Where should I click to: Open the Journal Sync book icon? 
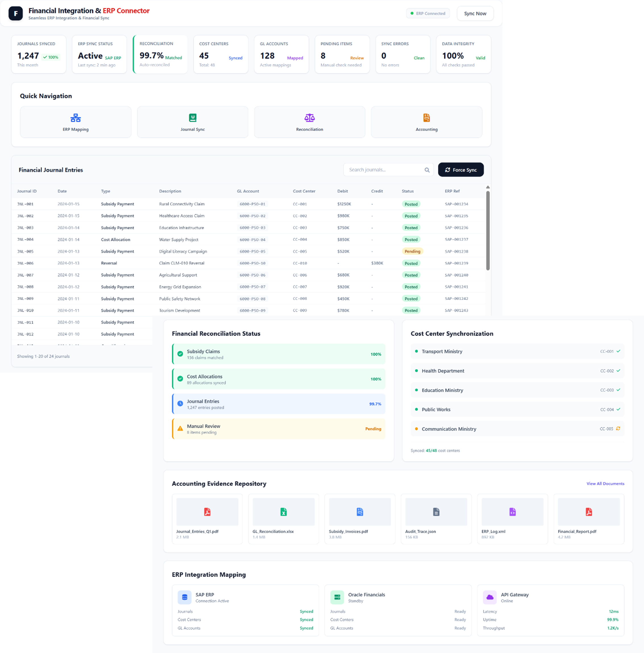click(192, 118)
